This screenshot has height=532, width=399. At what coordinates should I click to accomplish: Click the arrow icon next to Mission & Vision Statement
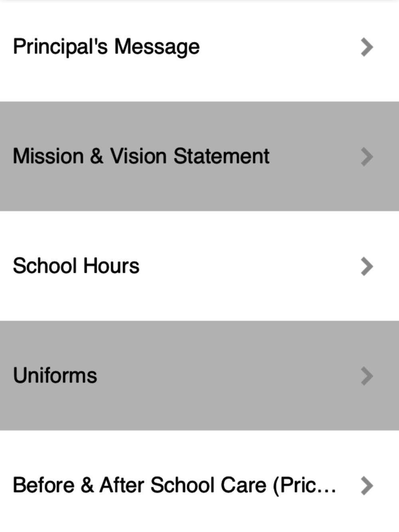[367, 156]
